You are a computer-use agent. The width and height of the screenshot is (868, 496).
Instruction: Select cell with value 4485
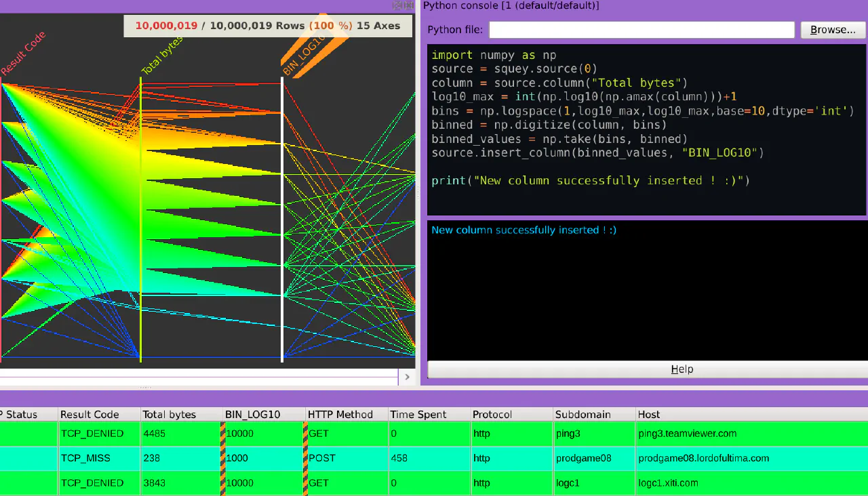pyautogui.click(x=182, y=434)
